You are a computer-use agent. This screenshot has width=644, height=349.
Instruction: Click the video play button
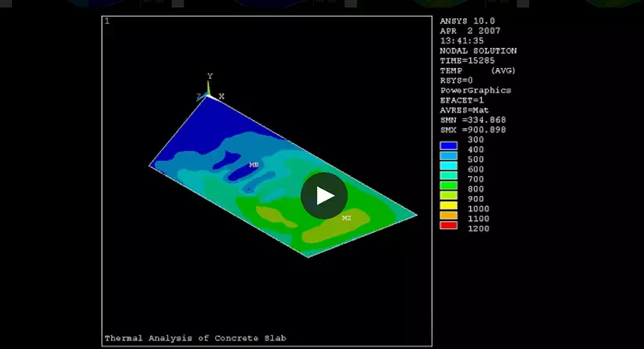[324, 196]
